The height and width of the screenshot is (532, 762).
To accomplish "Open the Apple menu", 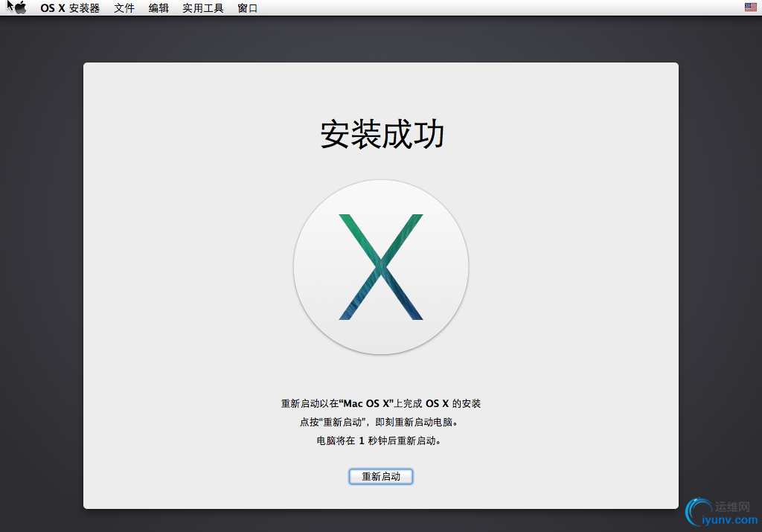I will pyautogui.click(x=20, y=7).
